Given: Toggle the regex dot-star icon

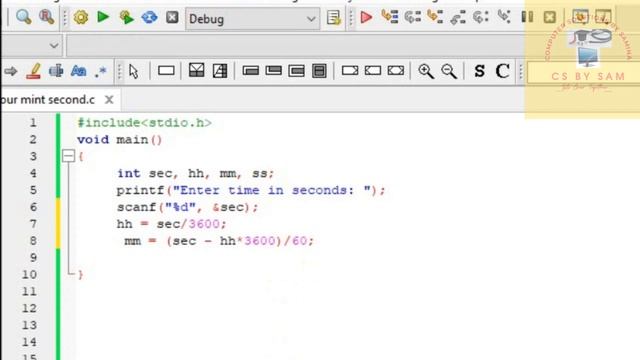Looking at the screenshot, I should click(x=100, y=71).
